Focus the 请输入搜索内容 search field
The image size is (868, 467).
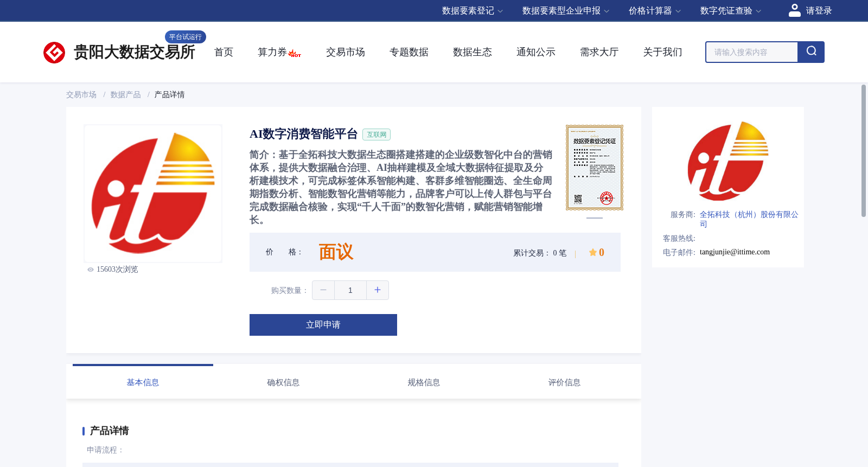click(x=752, y=52)
